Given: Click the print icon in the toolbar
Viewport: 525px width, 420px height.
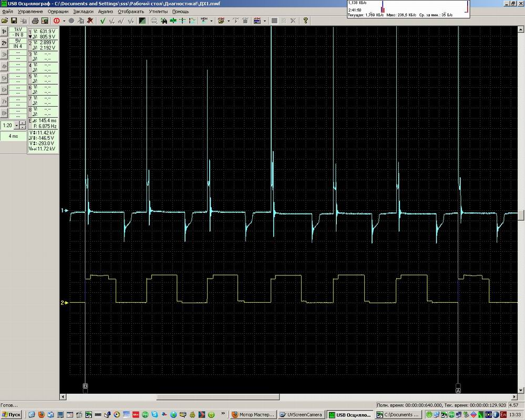Looking at the screenshot, I should coord(36,21).
